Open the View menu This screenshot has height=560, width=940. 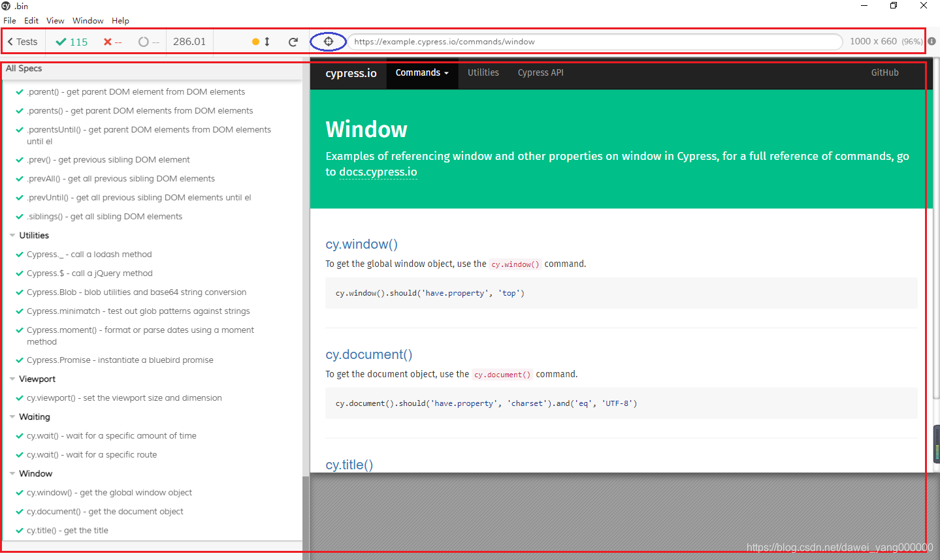(x=56, y=21)
